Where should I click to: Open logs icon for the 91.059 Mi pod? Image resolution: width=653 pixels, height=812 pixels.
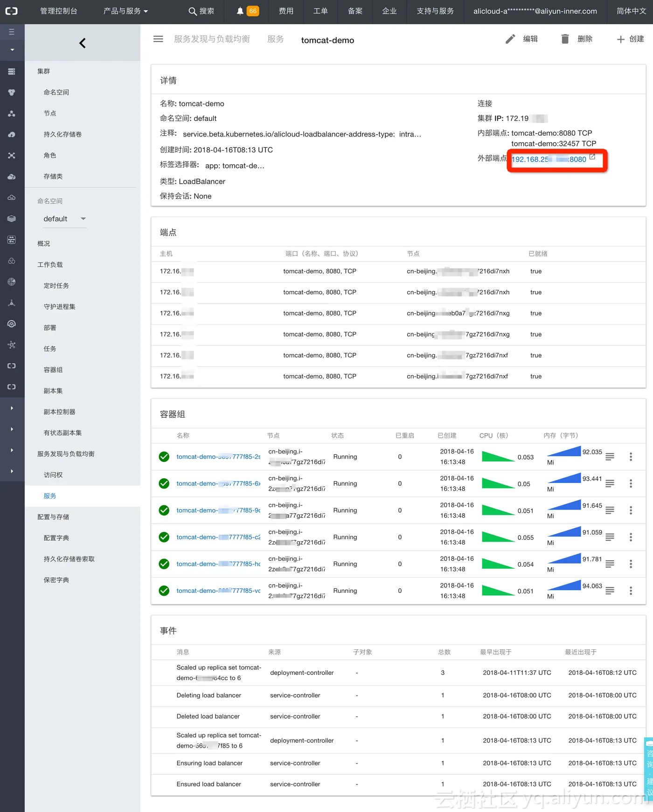[x=610, y=537]
